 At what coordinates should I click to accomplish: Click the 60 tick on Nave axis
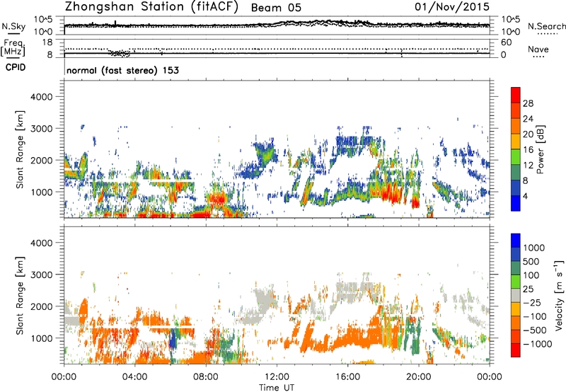[x=506, y=42]
